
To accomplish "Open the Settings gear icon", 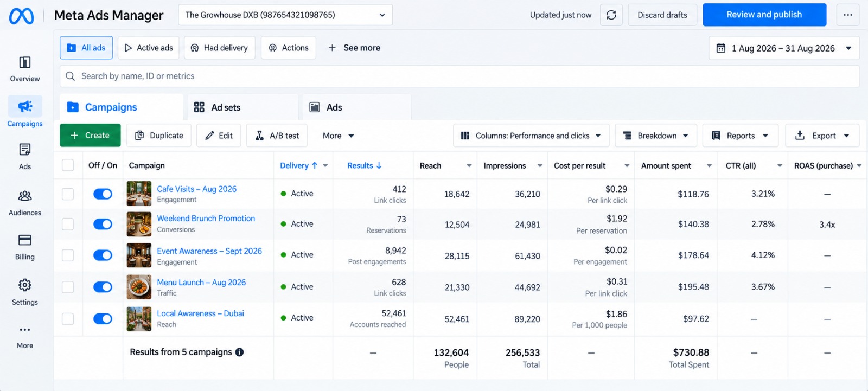I will pyautogui.click(x=25, y=285).
